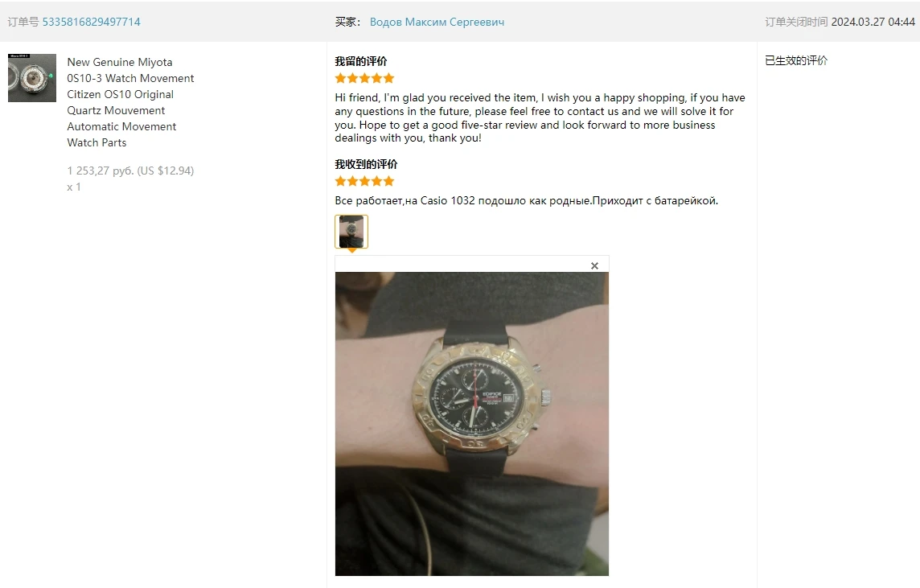Click the seller reply starting Hi friend

pos(540,117)
